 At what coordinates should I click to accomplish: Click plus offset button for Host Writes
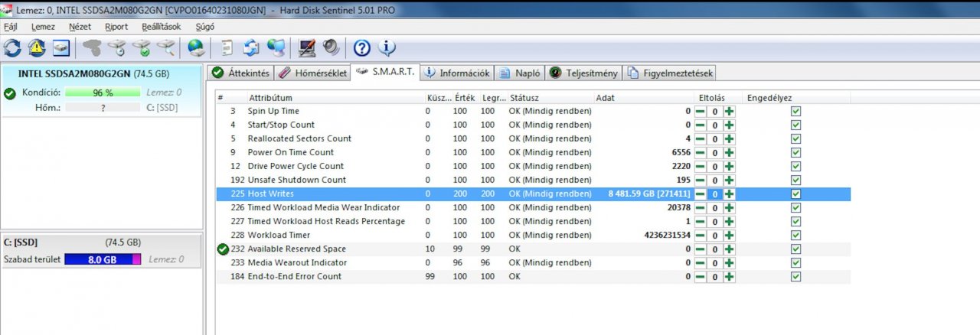click(x=729, y=194)
